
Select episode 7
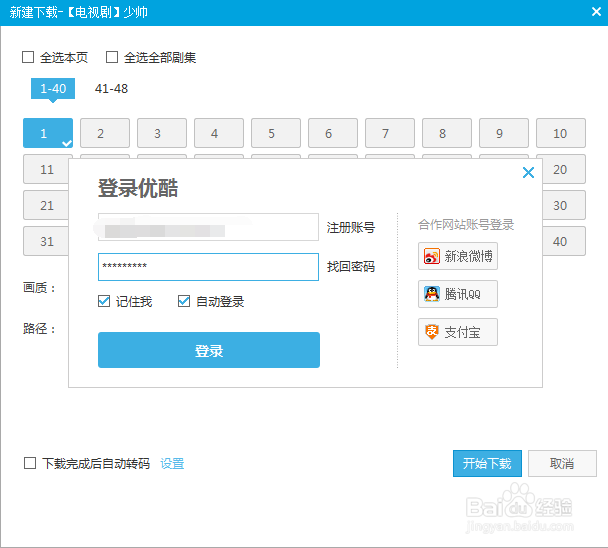pyautogui.click(x=390, y=133)
